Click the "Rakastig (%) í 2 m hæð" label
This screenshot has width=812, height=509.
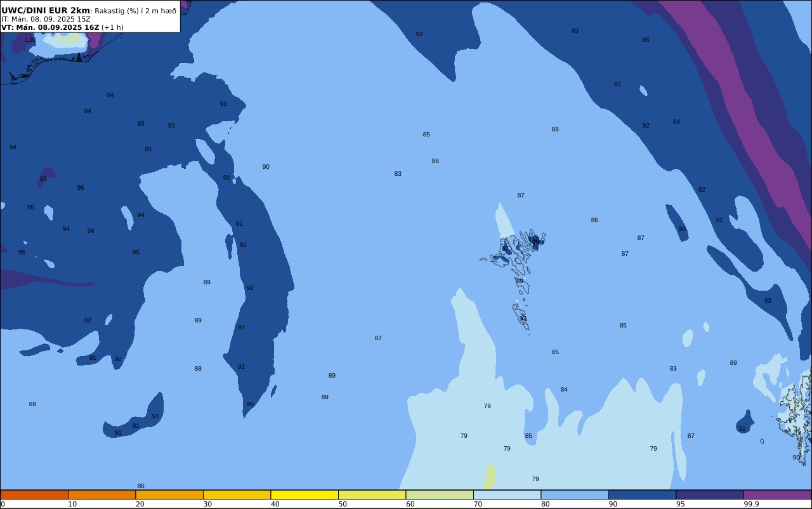[x=136, y=11]
